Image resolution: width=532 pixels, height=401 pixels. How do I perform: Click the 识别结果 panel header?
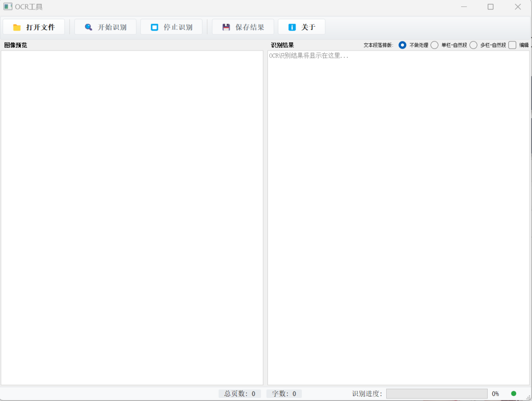point(282,45)
